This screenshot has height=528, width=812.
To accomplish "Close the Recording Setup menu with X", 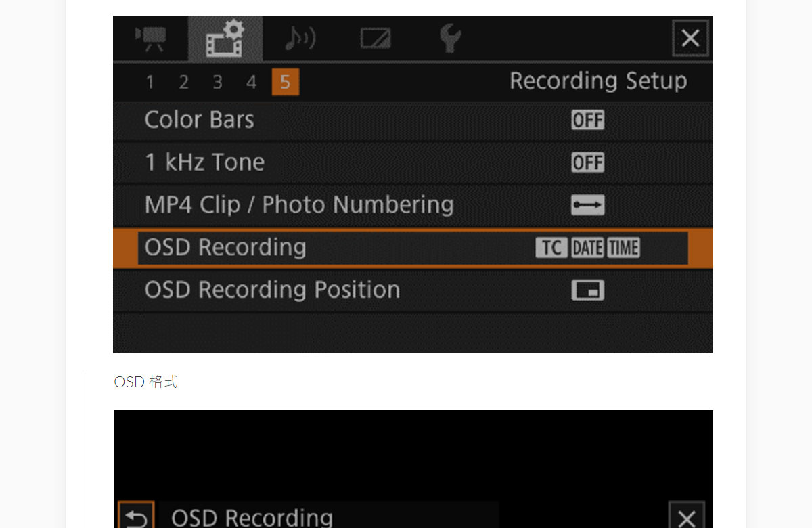I will point(690,39).
